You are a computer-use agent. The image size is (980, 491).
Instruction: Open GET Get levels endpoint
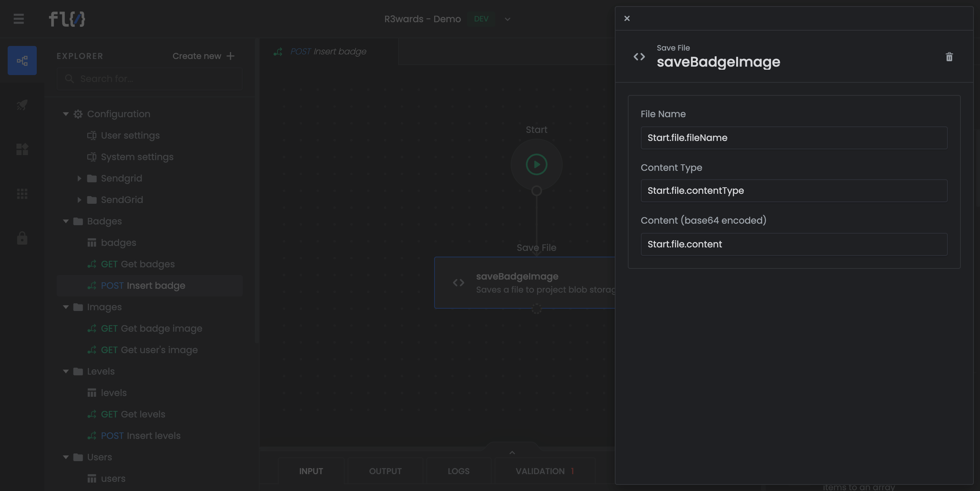pyautogui.click(x=133, y=414)
